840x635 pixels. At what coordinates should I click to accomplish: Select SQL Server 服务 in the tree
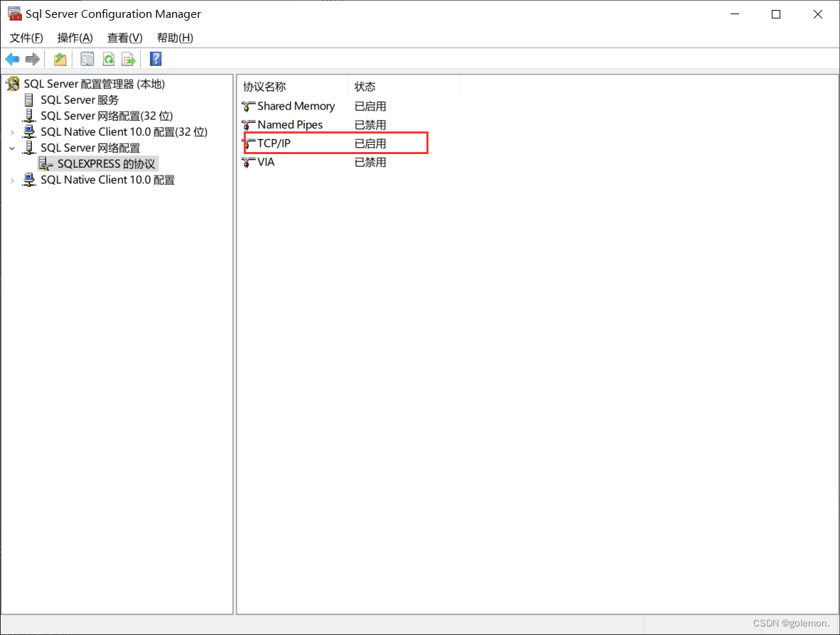80,100
